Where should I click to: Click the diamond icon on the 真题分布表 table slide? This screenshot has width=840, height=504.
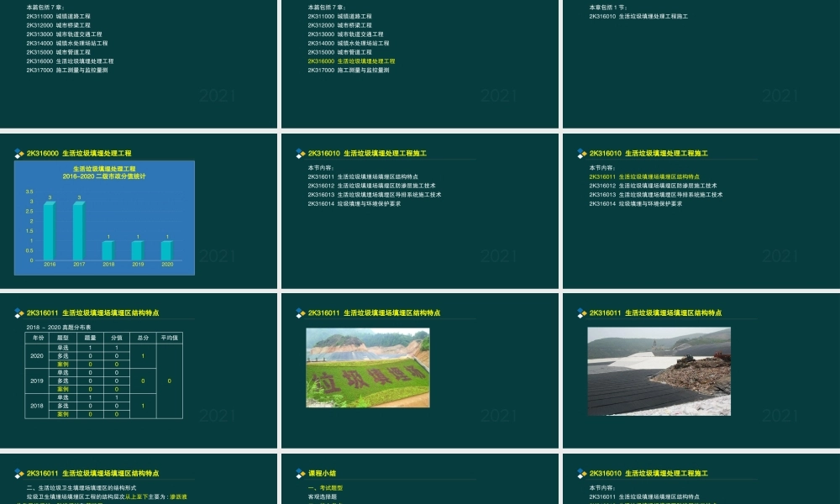click(x=19, y=313)
